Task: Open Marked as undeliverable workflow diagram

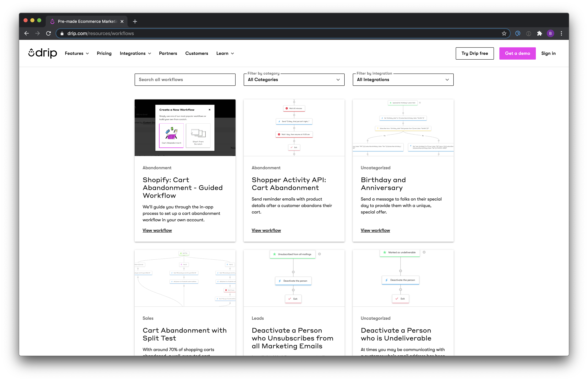Action: coord(403,278)
